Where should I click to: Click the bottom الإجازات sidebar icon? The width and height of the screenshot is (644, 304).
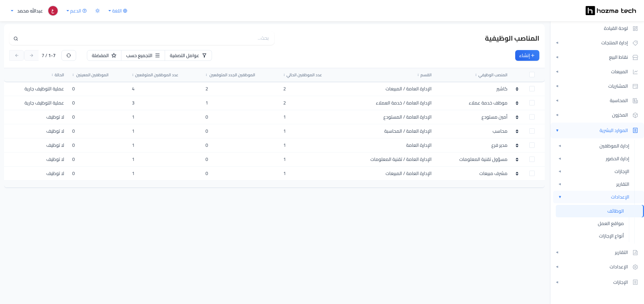pos(635,282)
